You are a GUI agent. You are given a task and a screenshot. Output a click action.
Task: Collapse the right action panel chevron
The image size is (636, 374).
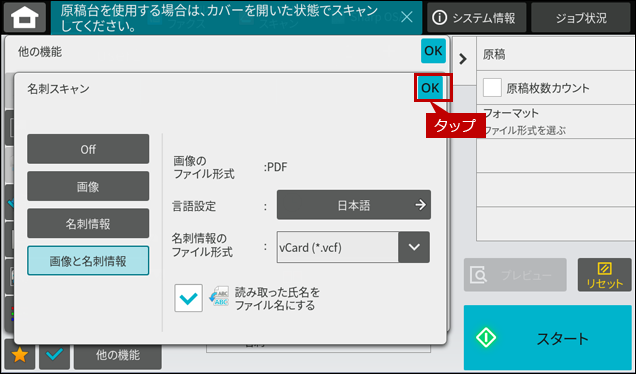[463, 59]
